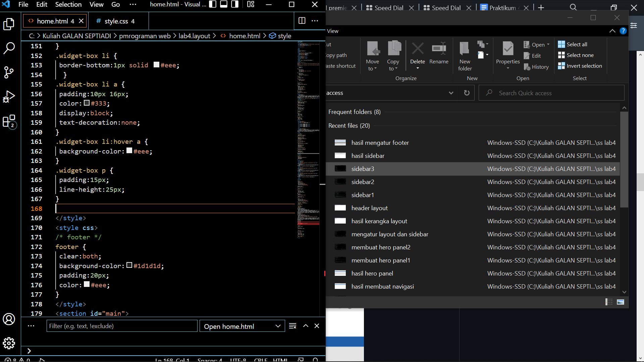Switch to large thumbnails view in Explorer

tap(621, 302)
